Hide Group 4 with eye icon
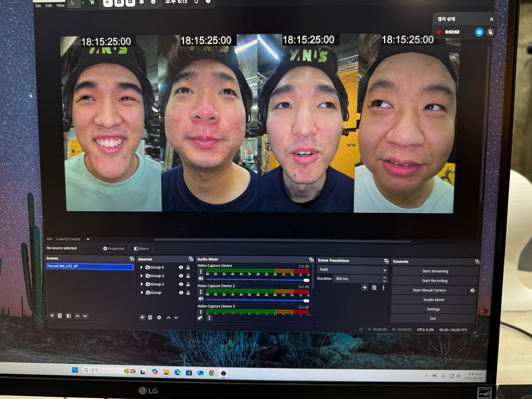 tap(181, 267)
